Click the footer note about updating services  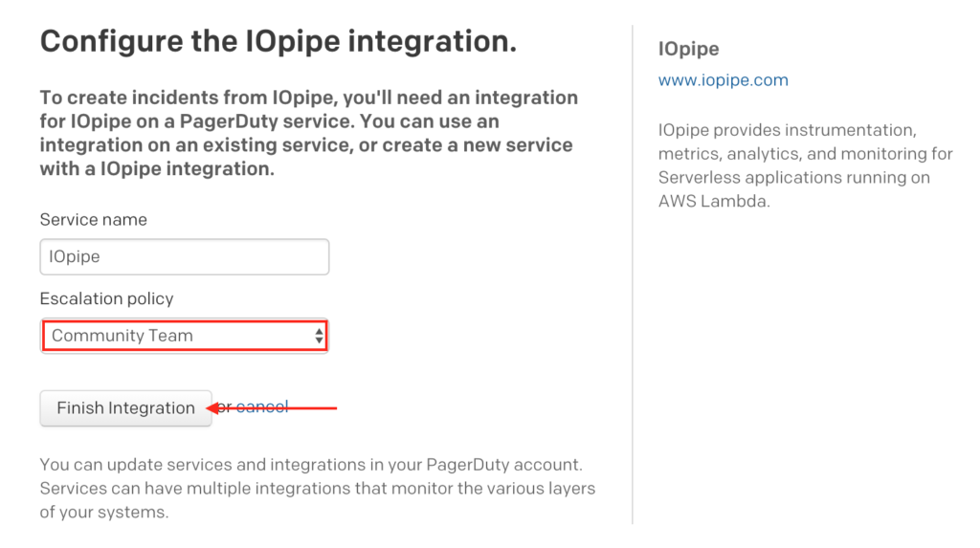click(317, 488)
